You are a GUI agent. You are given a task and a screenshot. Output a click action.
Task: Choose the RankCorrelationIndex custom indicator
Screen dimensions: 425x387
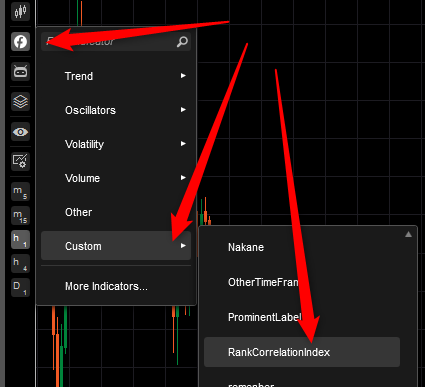[302, 352]
